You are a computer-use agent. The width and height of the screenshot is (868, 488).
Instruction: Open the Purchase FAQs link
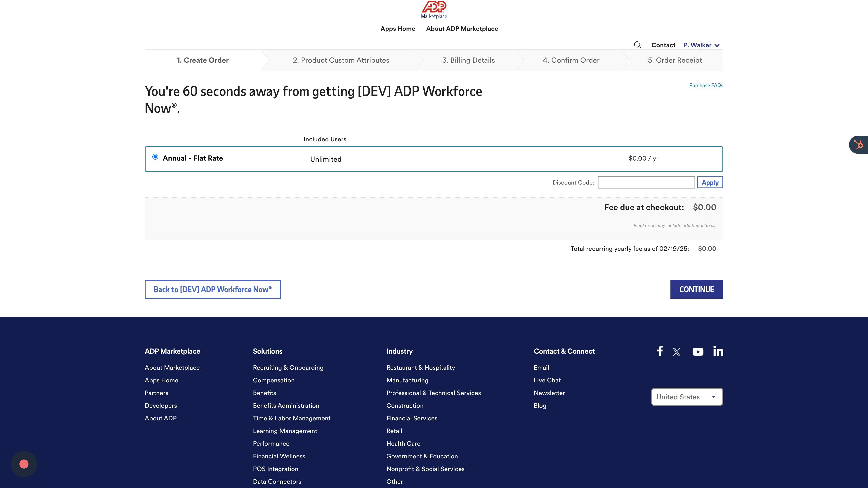click(x=706, y=86)
